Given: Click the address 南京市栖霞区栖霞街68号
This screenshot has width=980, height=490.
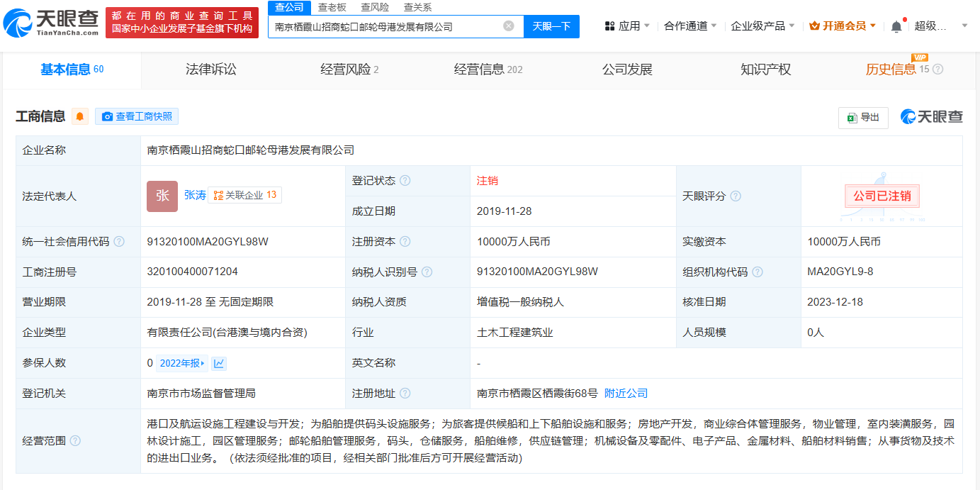Looking at the screenshot, I should coord(537,394).
